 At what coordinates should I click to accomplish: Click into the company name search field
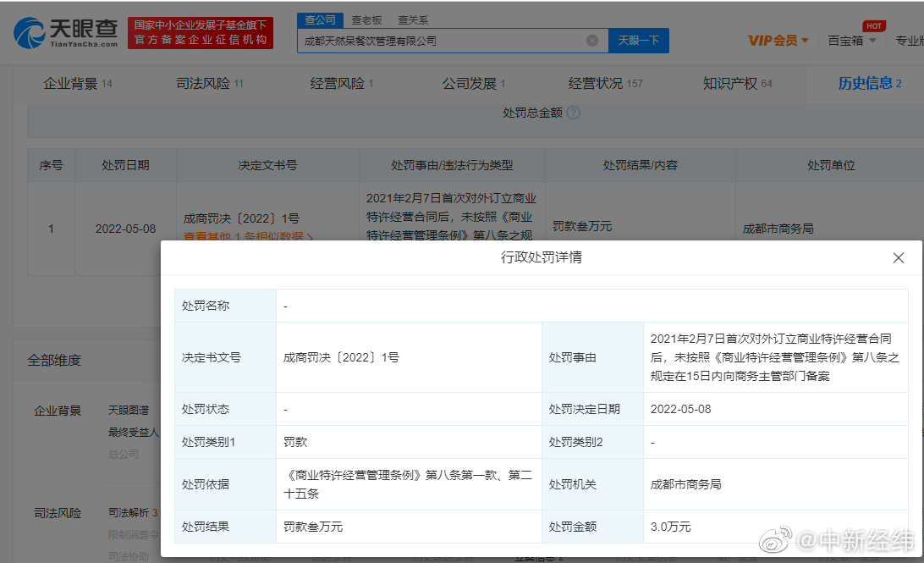pyautogui.click(x=442, y=41)
